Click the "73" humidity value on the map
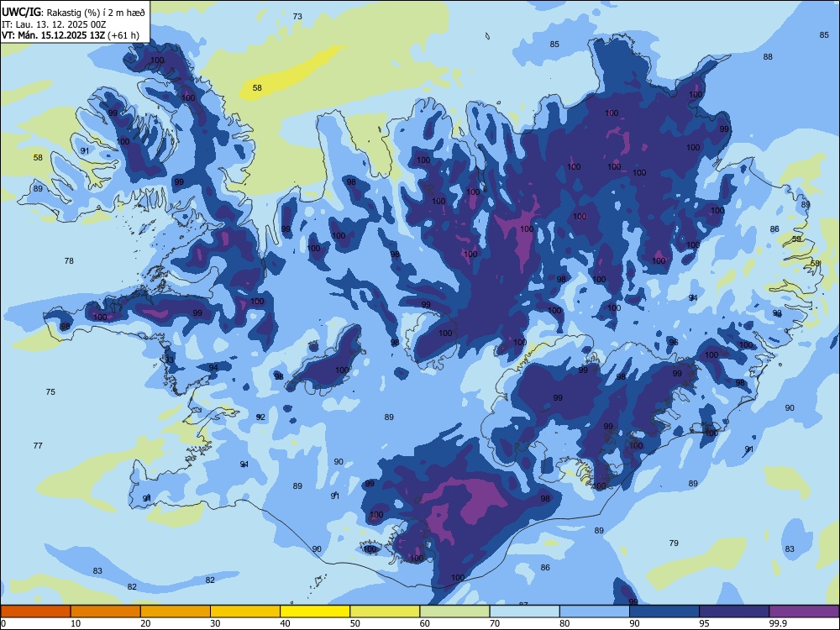This screenshot has width=840, height=630. [297, 17]
